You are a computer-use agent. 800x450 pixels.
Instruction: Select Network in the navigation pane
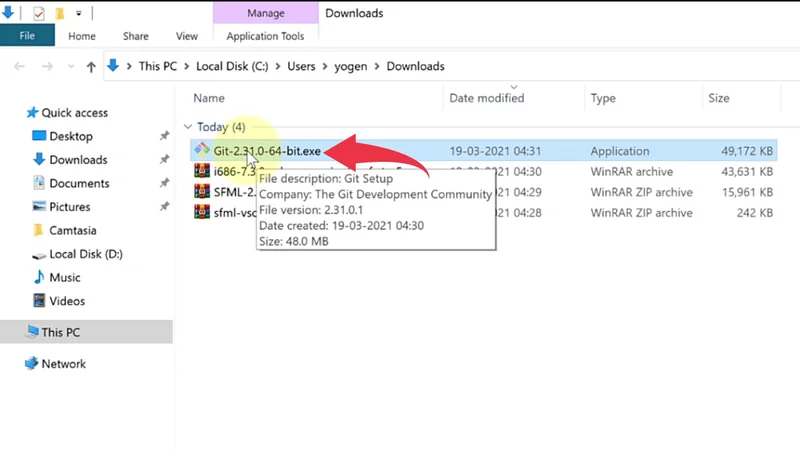[x=63, y=364]
